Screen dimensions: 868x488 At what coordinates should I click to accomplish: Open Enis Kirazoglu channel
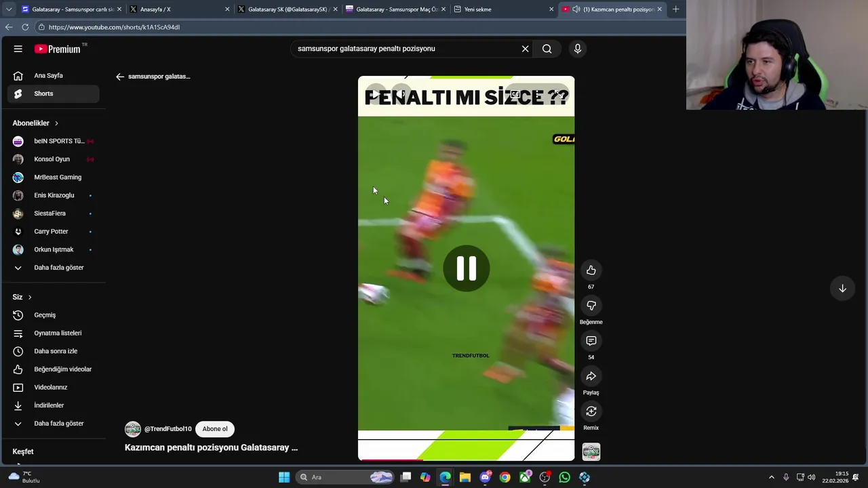click(x=53, y=195)
